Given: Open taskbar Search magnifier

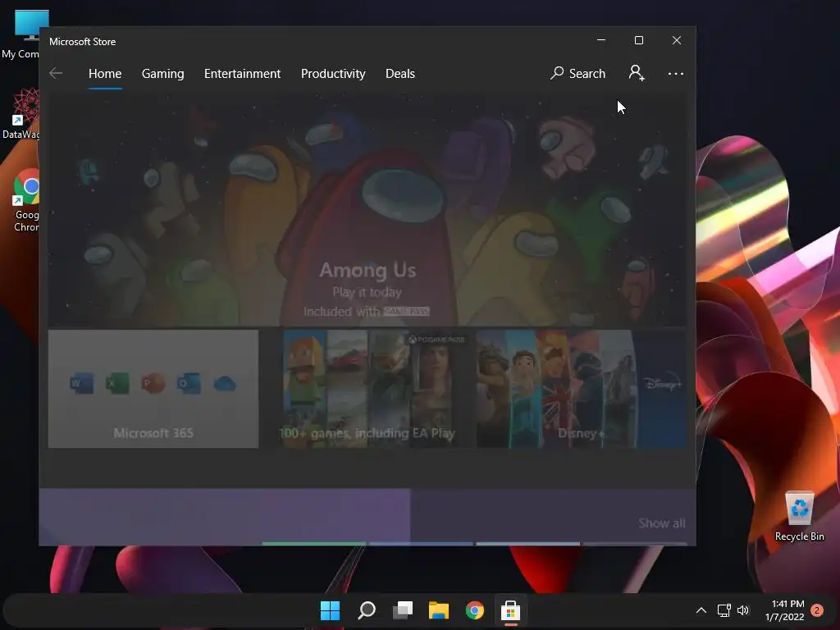Looking at the screenshot, I should (367, 610).
